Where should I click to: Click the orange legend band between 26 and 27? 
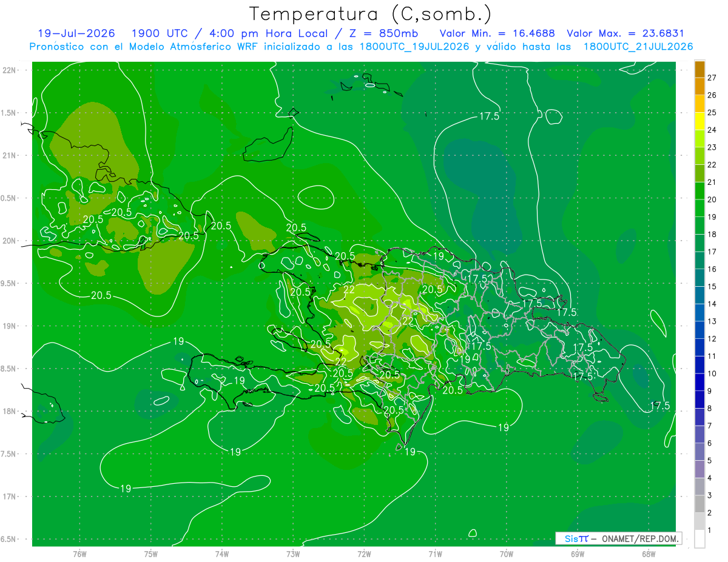(699, 86)
